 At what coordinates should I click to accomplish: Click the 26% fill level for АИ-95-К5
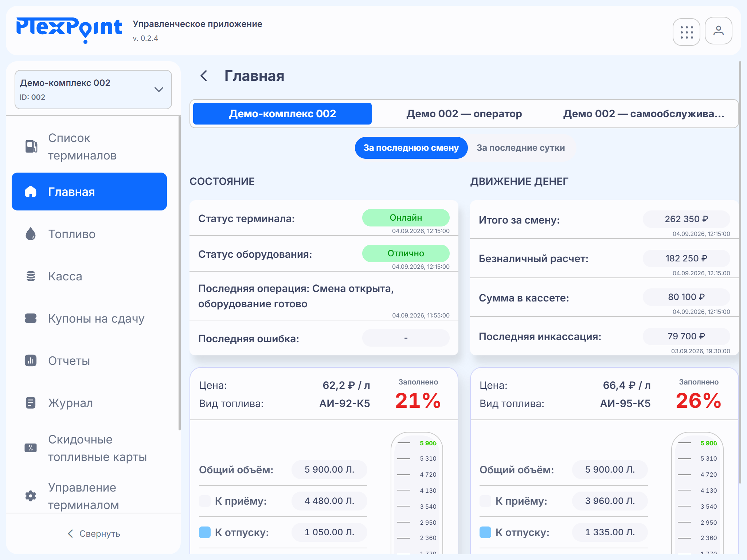699,401
